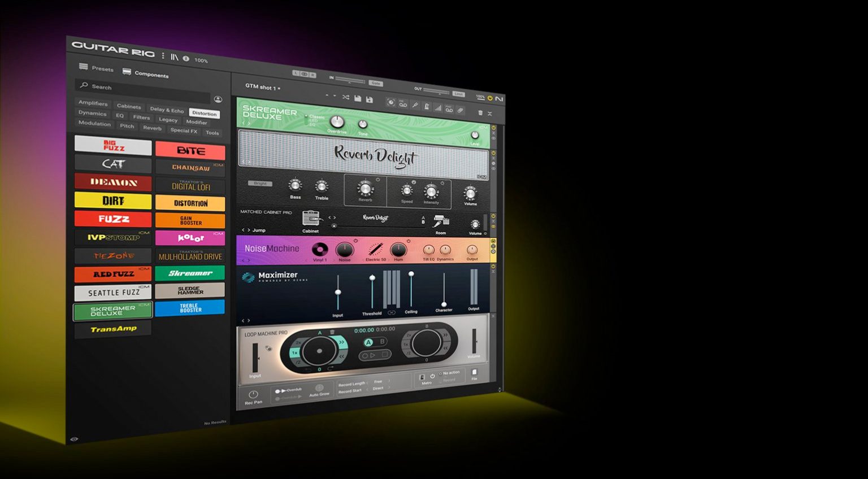The height and width of the screenshot is (479, 868).
Task: Select the Distortion category filter
Action: tap(205, 114)
